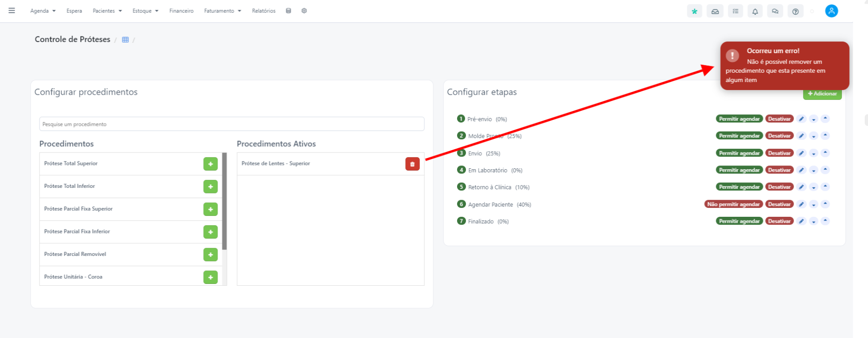Toggle Permitir agendar on Em Laboratório stage

[x=739, y=170]
